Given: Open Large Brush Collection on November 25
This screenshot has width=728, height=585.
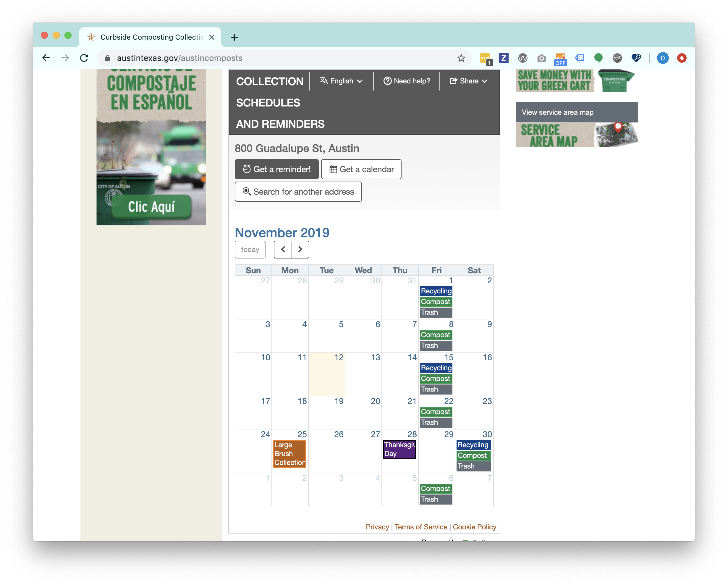Looking at the screenshot, I should click(x=289, y=454).
